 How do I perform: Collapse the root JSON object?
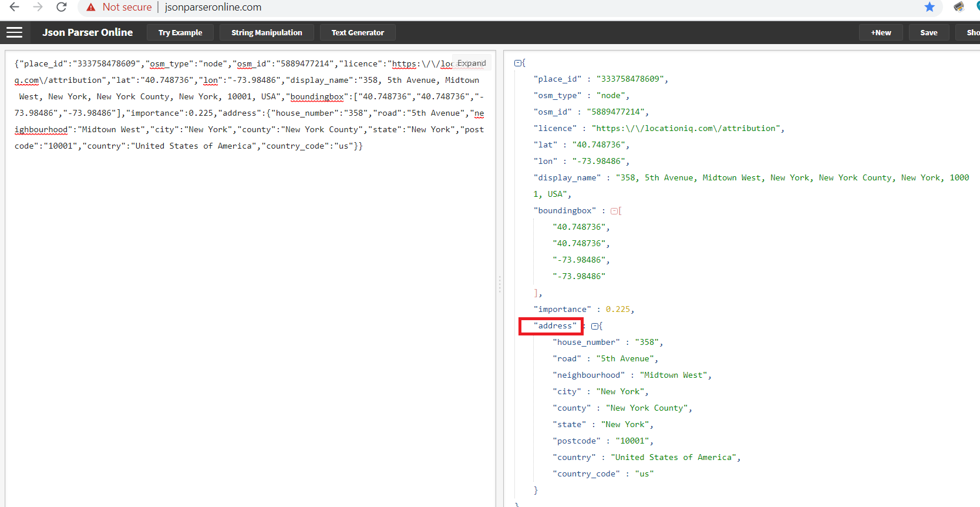(x=518, y=63)
